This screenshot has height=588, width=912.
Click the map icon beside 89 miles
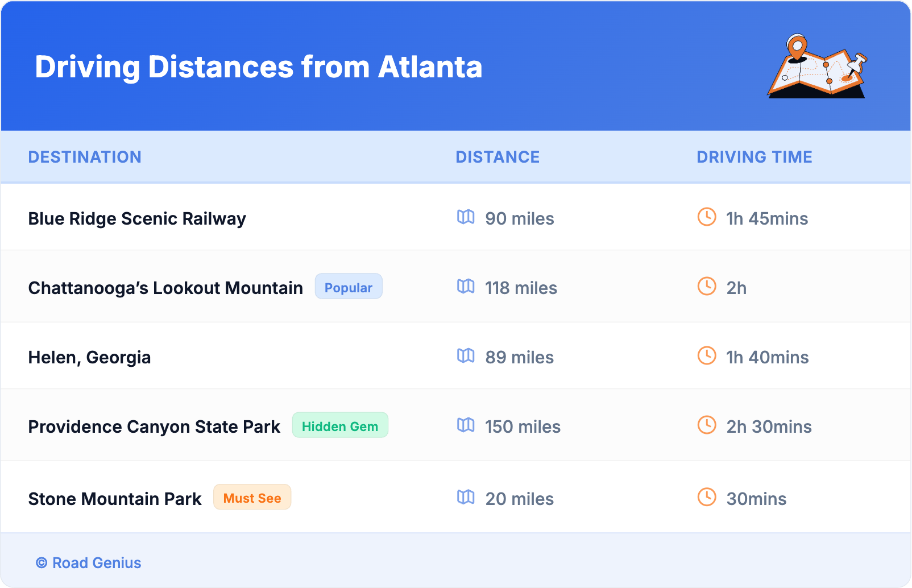466,355
